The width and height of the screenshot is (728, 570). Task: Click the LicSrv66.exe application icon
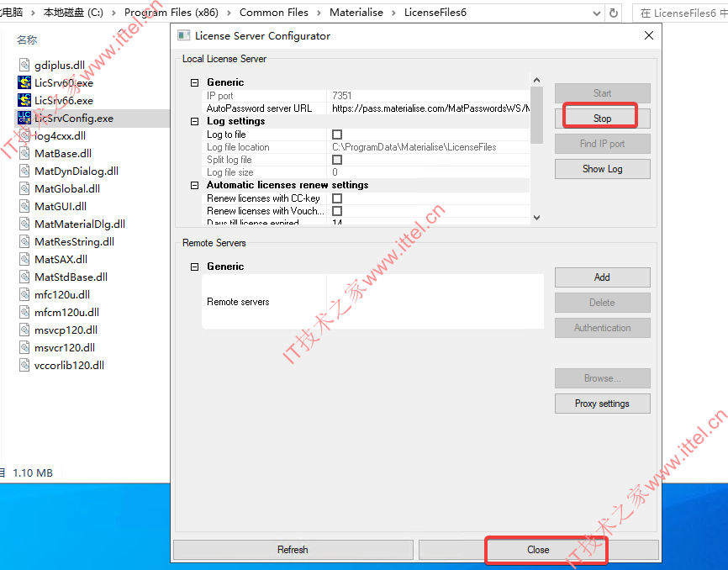(24, 100)
